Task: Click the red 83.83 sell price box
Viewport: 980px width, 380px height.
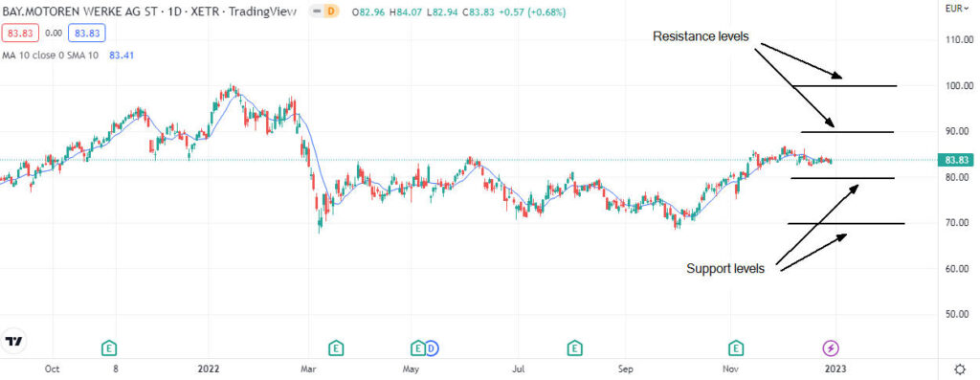Action: [21, 34]
